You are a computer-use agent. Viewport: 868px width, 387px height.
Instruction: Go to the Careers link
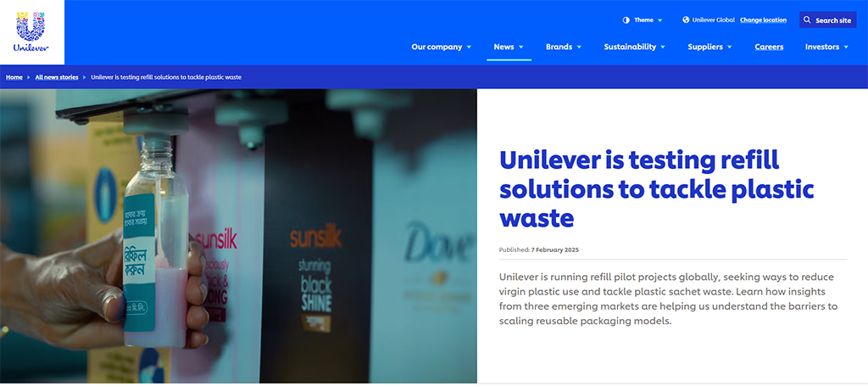click(769, 48)
